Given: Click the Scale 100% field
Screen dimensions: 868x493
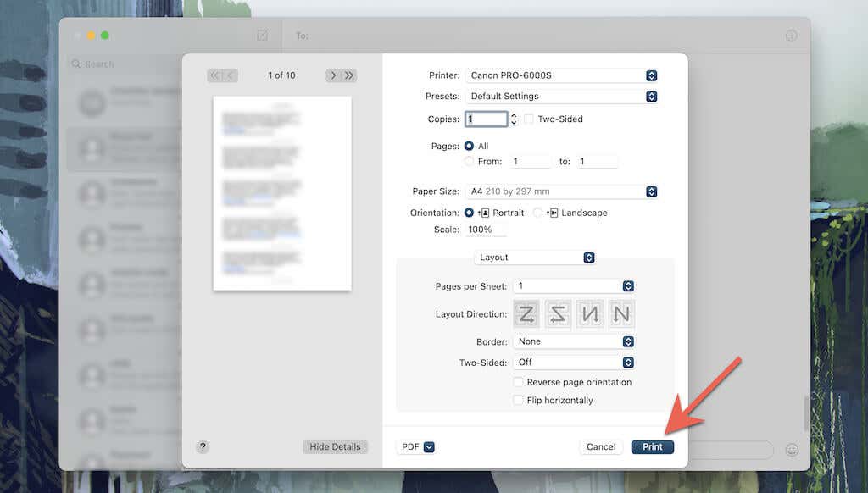Looking at the screenshot, I should [x=485, y=230].
